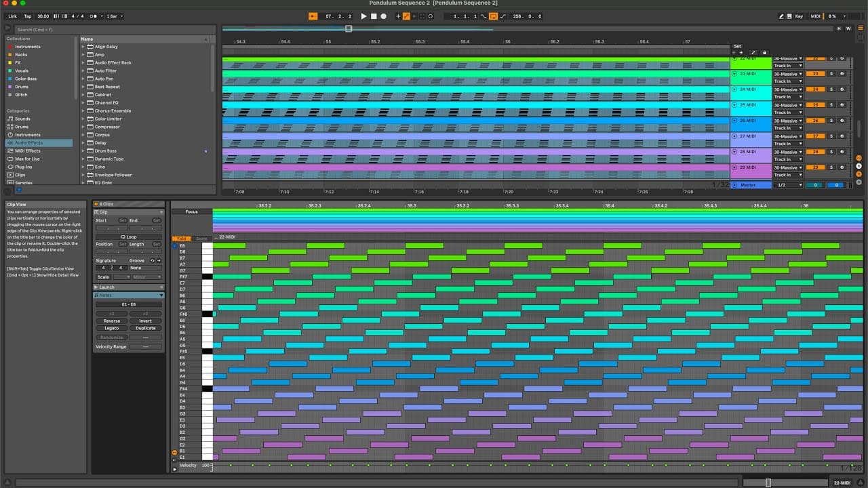Screen dimensions: 868x488
Task: Activate the Arrangement Loop switch
Action: pos(493,16)
